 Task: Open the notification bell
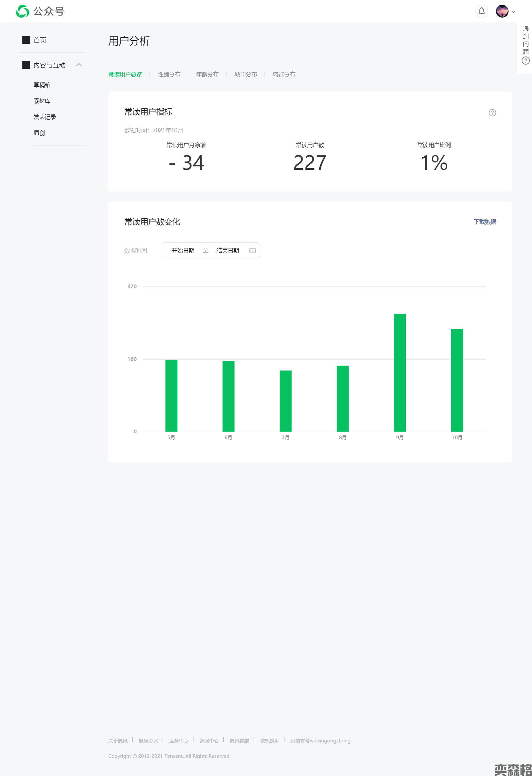[481, 12]
